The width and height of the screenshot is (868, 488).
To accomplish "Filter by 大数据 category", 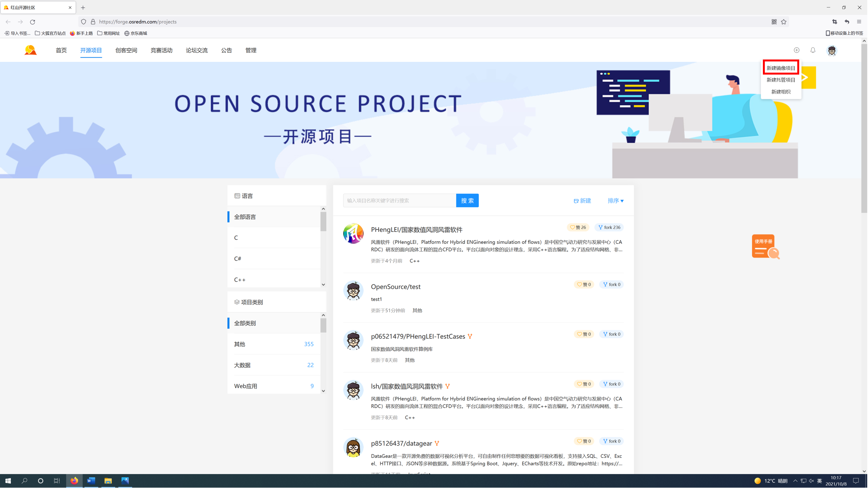I will tap(274, 365).
